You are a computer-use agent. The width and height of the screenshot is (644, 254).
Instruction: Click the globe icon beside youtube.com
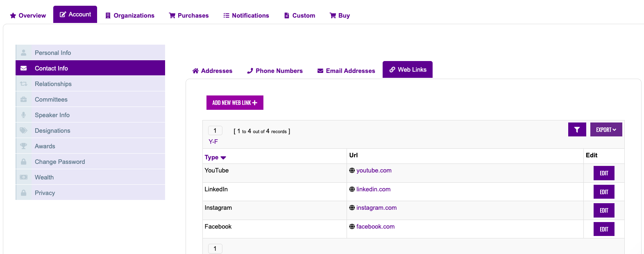point(352,170)
